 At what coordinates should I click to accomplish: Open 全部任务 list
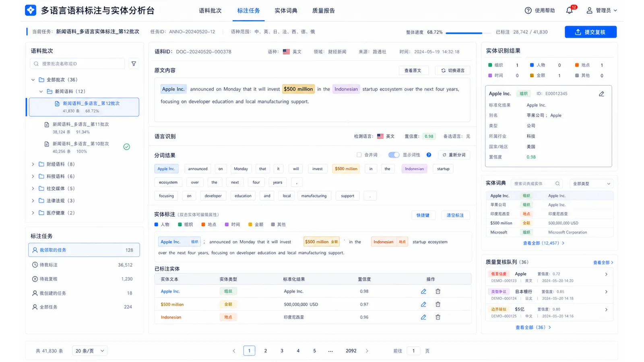coord(84,307)
